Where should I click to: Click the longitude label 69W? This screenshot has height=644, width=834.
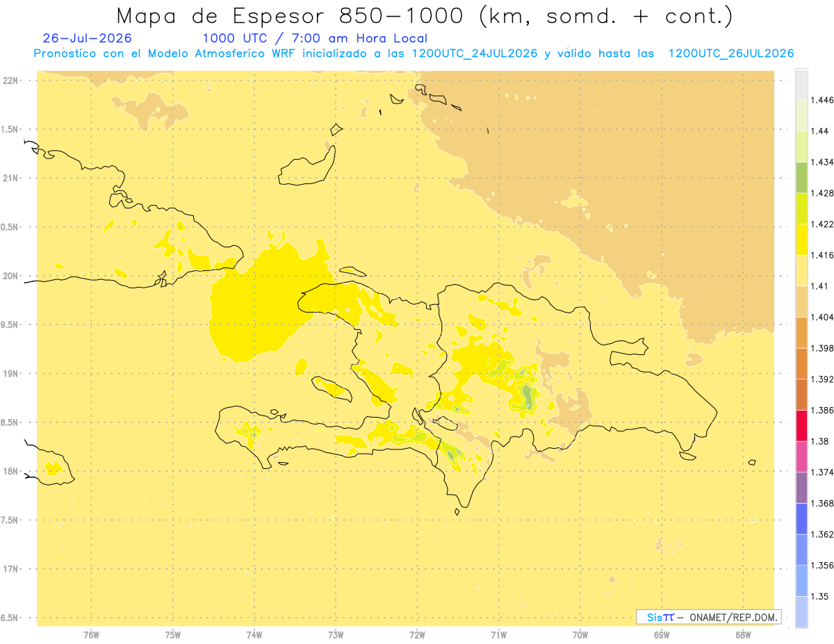pos(662,635)
